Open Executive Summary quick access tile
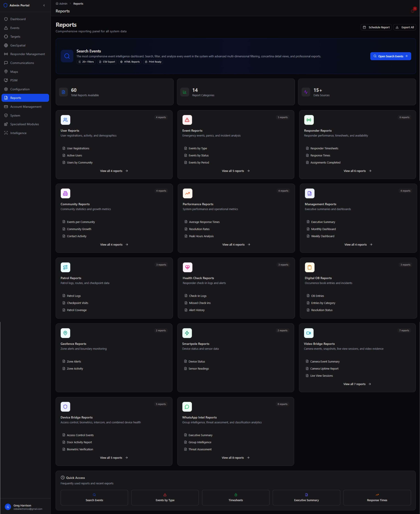Viewport: 420px width, 514px height. pyautogui.click(x=306, y=497)
